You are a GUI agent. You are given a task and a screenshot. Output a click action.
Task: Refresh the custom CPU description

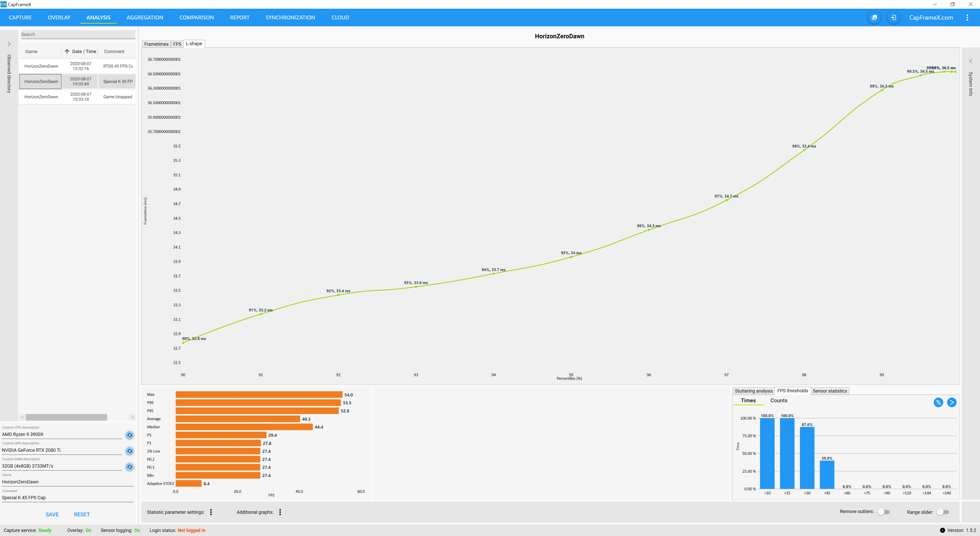click(130, 435)
